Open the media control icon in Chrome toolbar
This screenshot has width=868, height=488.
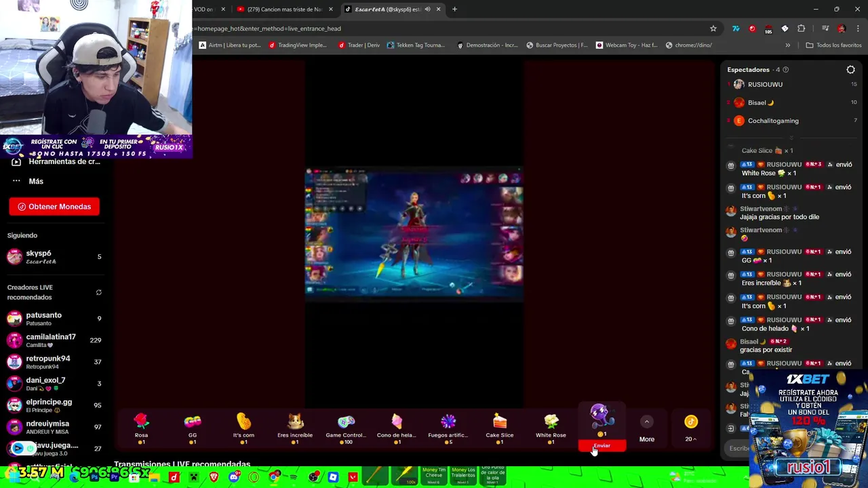point(825,28)
